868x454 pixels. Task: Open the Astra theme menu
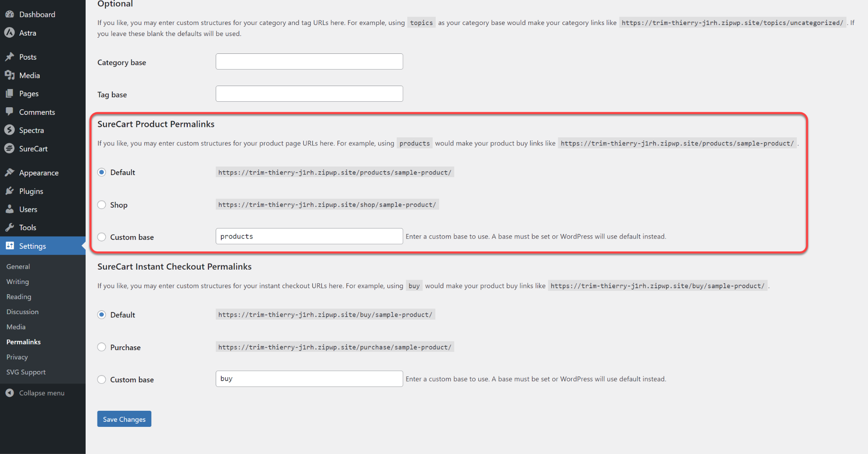[27, 33]
